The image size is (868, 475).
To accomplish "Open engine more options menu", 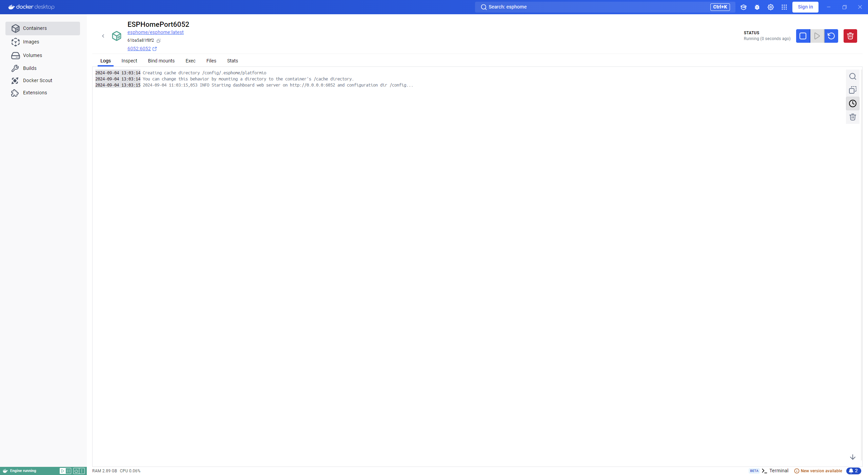I will 82,471.
